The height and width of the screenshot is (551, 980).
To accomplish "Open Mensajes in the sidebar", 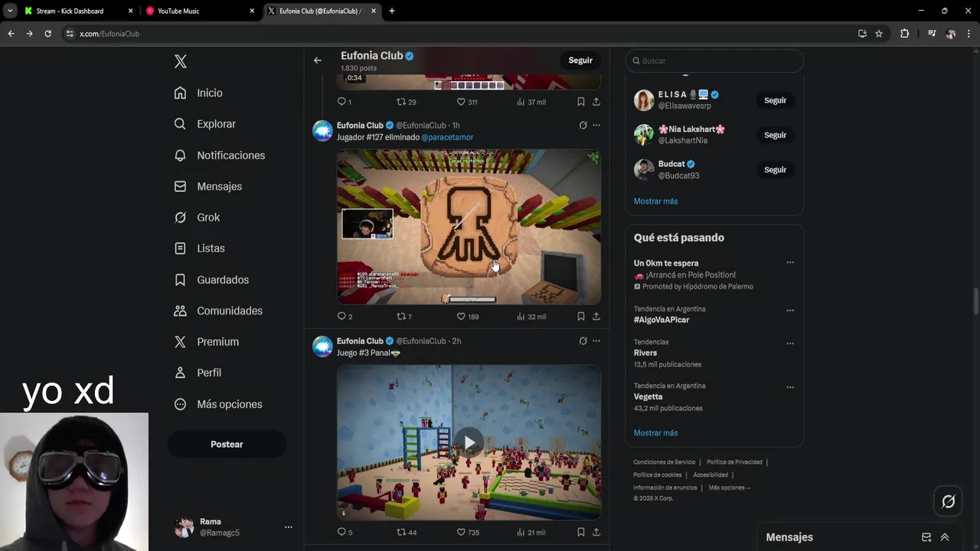I will 207,186.
